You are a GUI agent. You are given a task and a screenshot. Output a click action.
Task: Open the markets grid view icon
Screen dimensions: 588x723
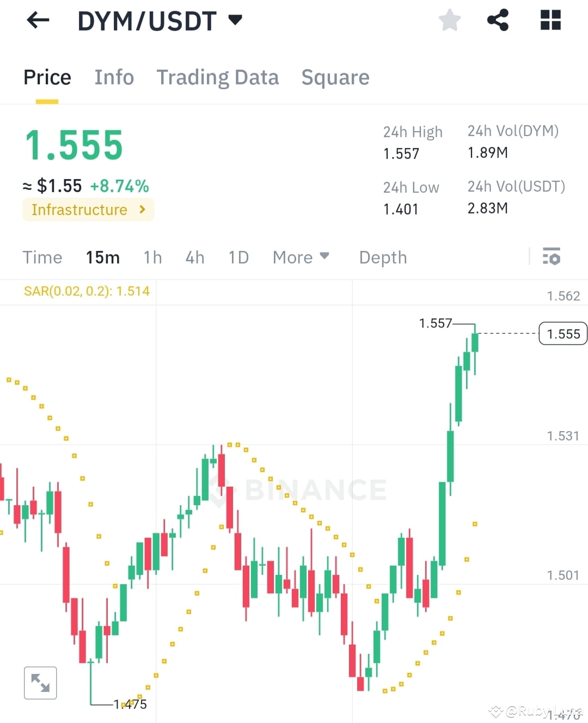(550, 20)
